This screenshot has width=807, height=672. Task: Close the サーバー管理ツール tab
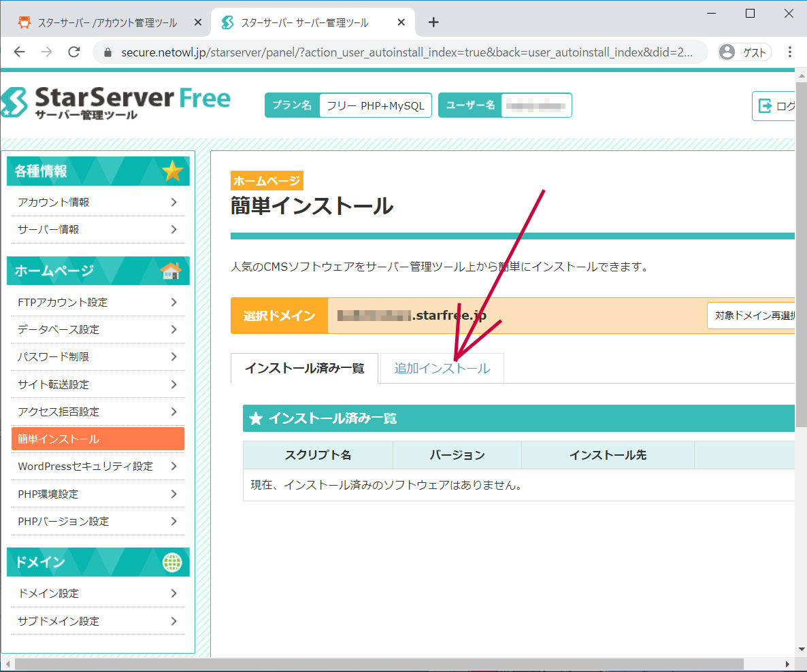coord(401,22)
